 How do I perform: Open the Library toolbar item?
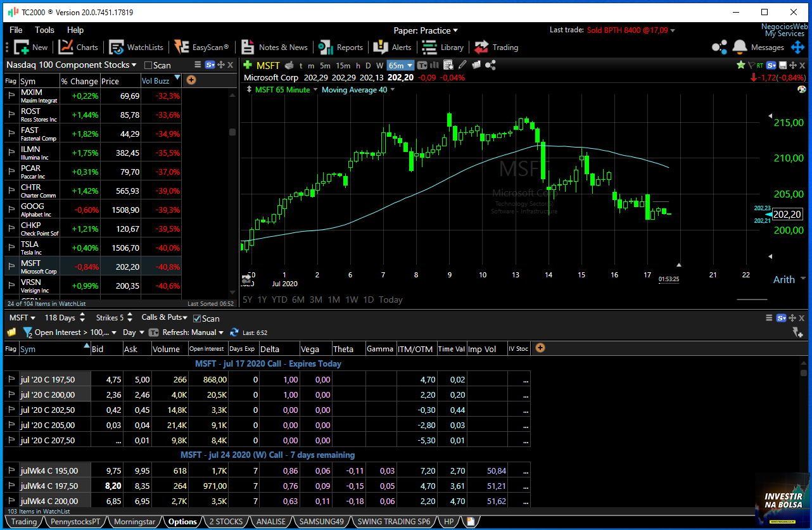point(443,47)
